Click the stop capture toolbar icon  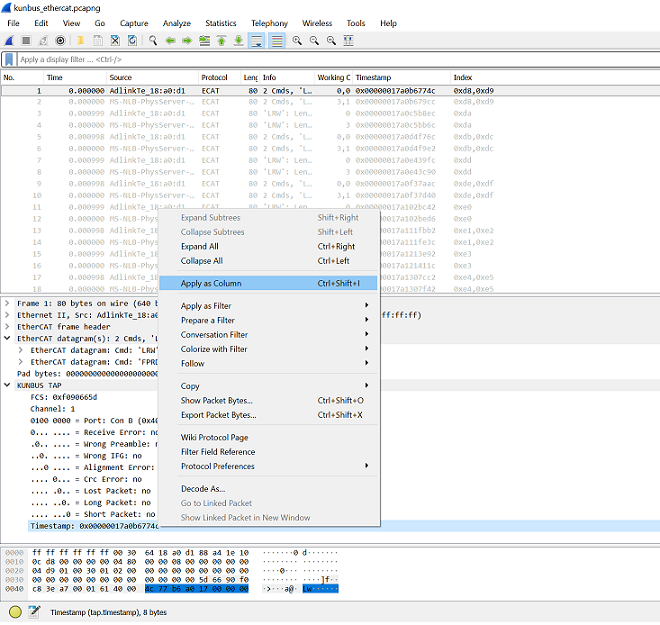pyautogui.click(x=26, y=41)
